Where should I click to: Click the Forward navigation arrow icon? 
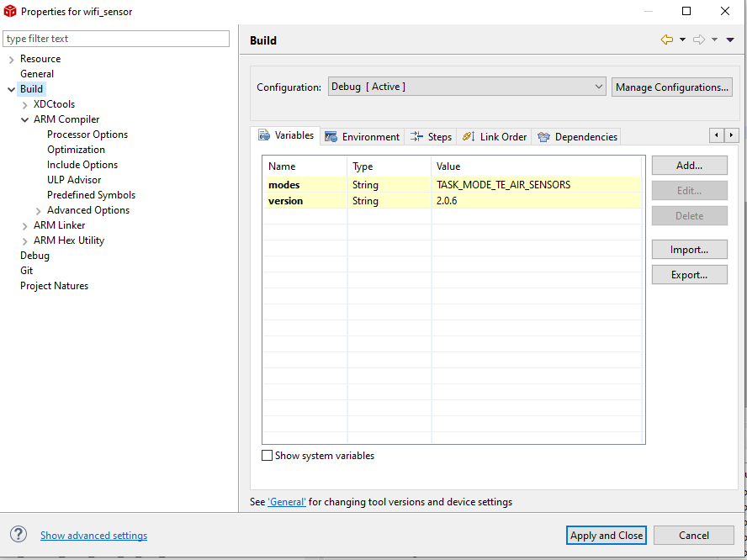(x=698, y=40)
